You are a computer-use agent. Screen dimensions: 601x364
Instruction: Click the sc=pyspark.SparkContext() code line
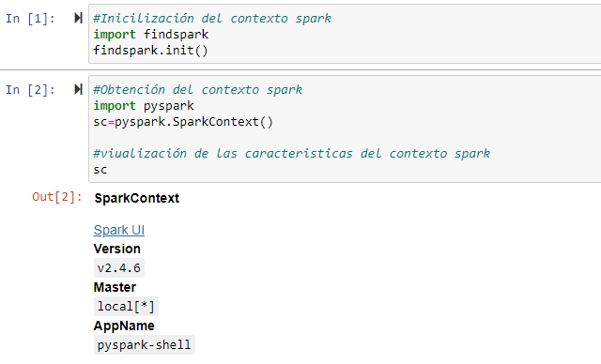click(x=183, y=122)
